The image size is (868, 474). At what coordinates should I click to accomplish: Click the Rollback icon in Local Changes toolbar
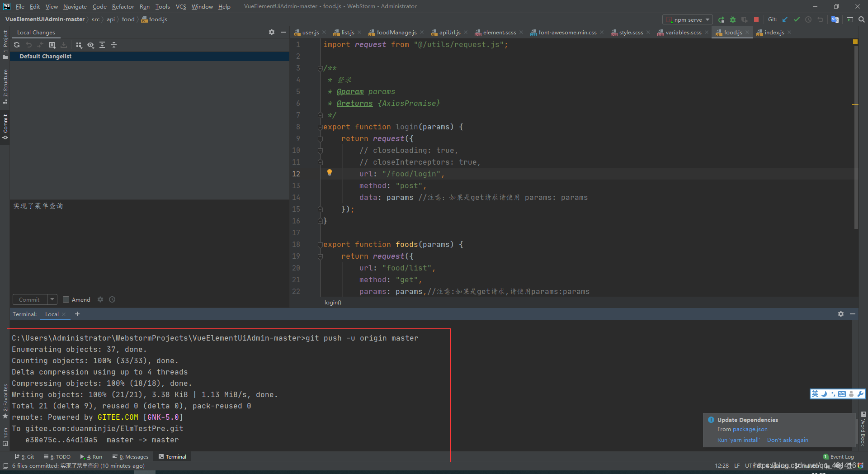(x=28, y=45)
